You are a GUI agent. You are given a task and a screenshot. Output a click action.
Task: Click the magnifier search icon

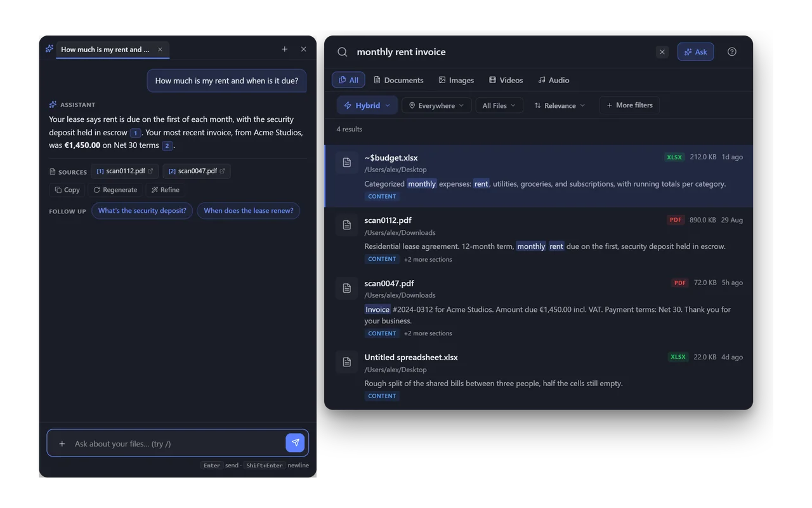[x=343, y=52]
